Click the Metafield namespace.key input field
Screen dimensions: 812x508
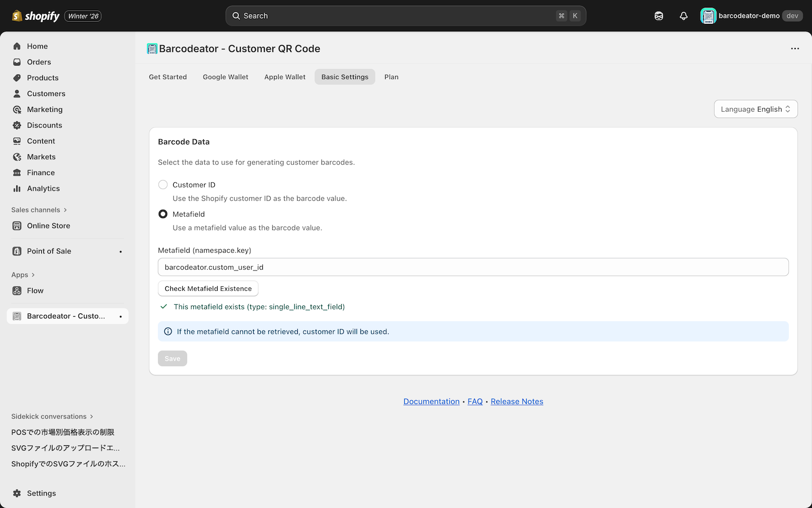coord(473,267)
